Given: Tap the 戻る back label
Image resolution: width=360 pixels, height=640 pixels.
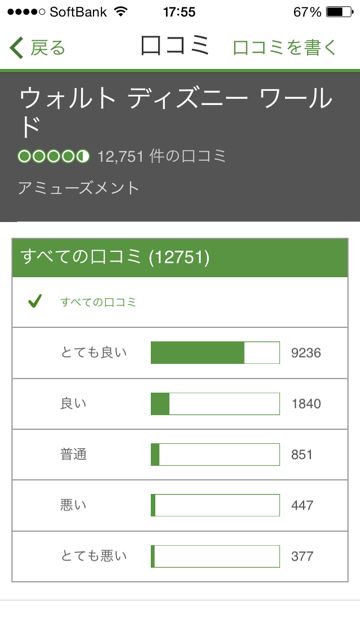Looking at the screenshot, I should click(x=48, y=48).
